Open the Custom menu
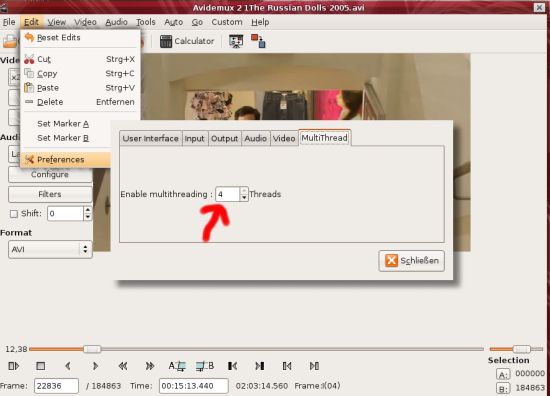Image resolution: width=550 pixels, height=396 pixels. (x=227, y=22)
